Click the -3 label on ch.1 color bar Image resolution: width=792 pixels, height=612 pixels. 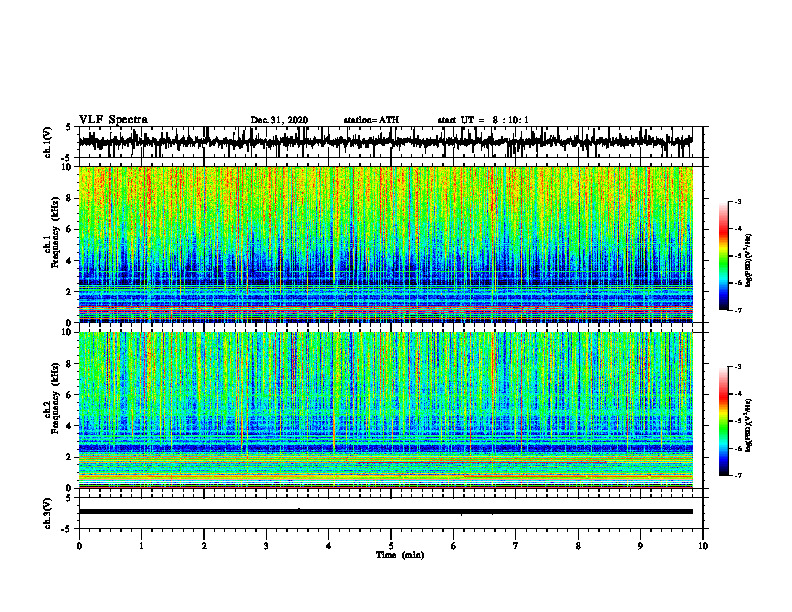[738, 202]
